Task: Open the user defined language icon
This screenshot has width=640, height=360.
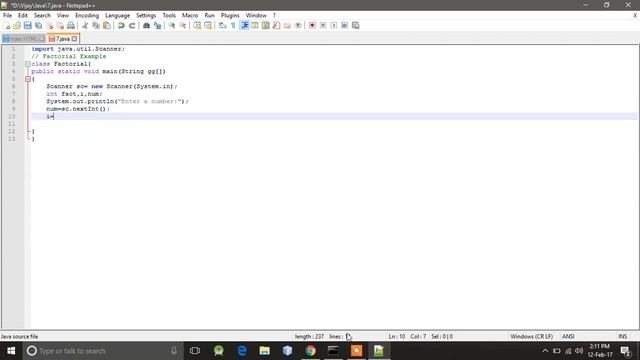Action: [x=255, y=25]
